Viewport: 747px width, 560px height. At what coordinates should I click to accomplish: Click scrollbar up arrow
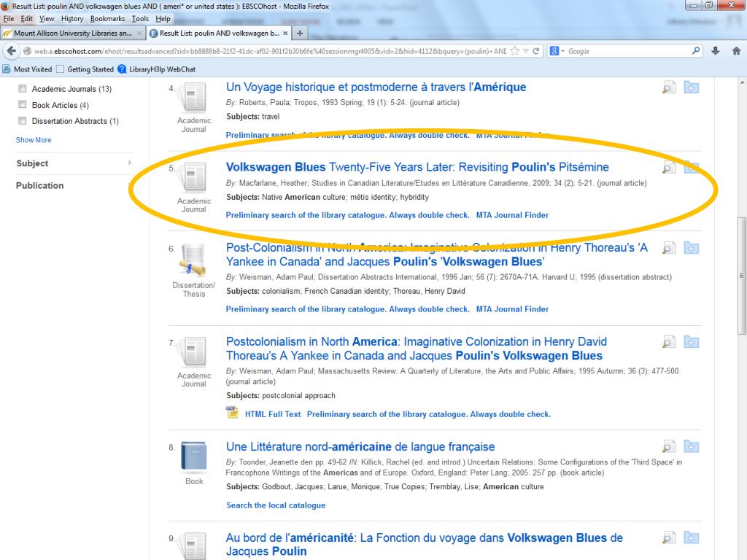(x=742, y=83)
